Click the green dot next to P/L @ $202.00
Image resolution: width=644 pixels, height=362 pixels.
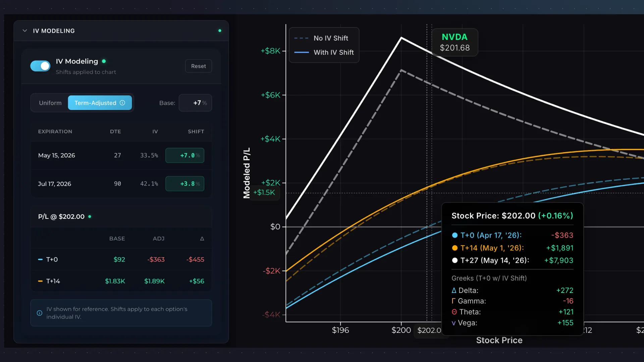pos(90,217)
